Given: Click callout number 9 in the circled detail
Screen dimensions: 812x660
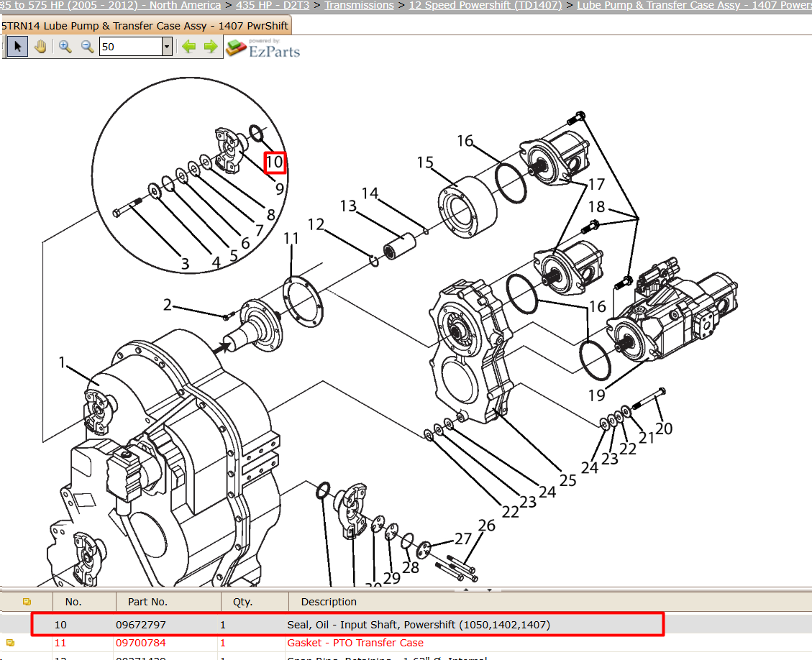Looking at the screenshot, I should pos(280,189).
